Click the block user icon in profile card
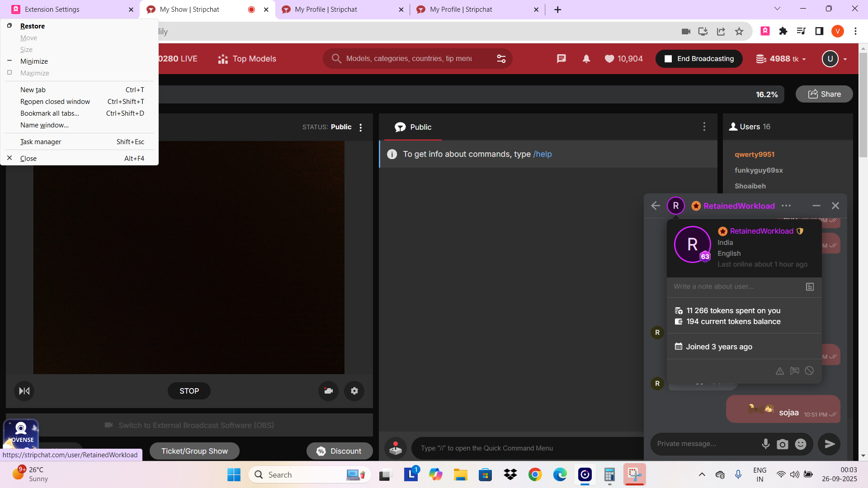Viewport: 868px width, 488px height. pos(809,371)
